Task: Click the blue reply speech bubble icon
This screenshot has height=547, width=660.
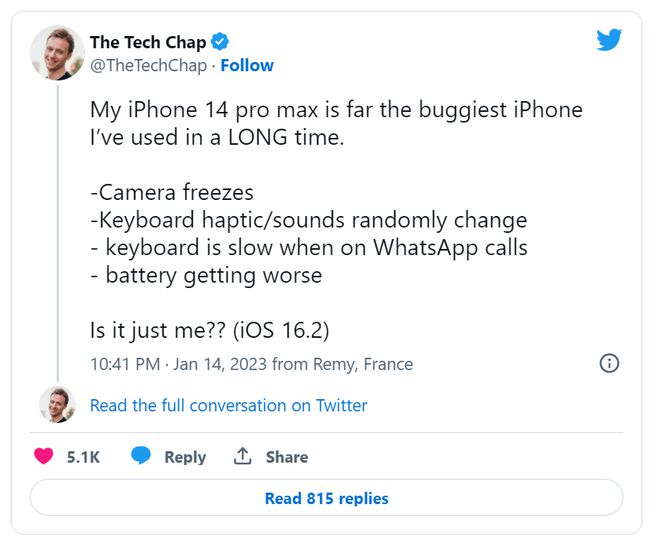Action: pos(141,456)
